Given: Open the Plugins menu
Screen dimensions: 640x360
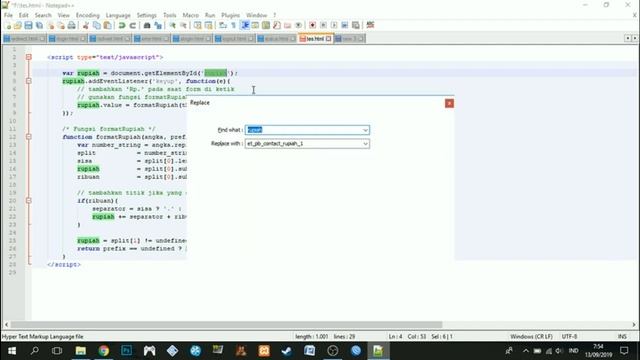Looking at the screenshot, I should coord(231,15).
